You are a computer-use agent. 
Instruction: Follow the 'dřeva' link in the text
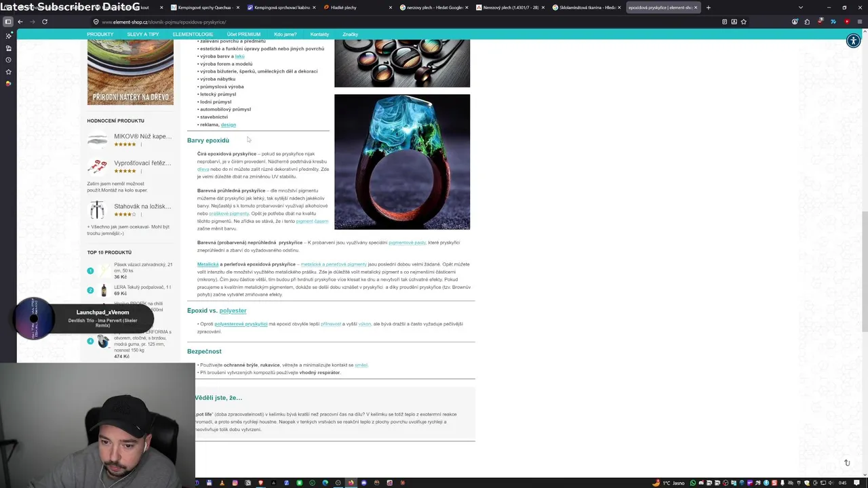click(203, 169)
